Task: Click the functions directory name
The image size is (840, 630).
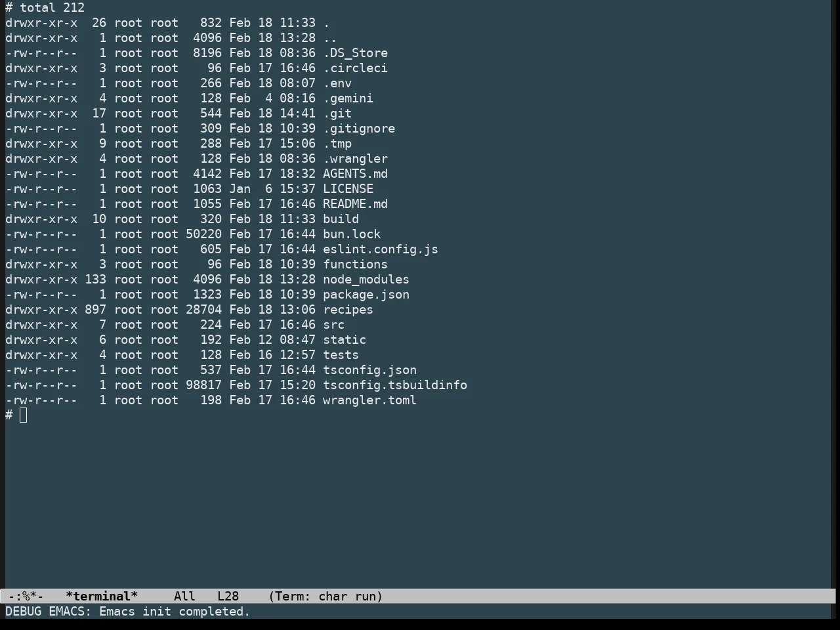Action: click(355, 264)
